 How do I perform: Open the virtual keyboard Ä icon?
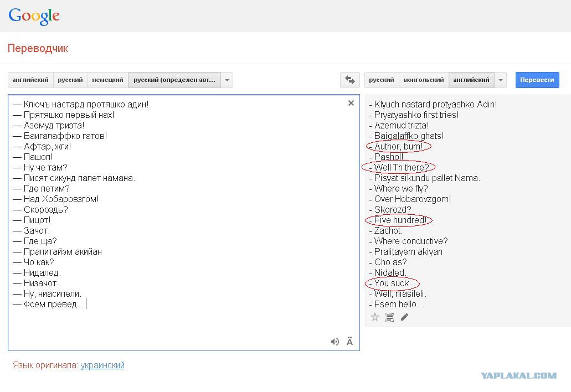point(349,341)
